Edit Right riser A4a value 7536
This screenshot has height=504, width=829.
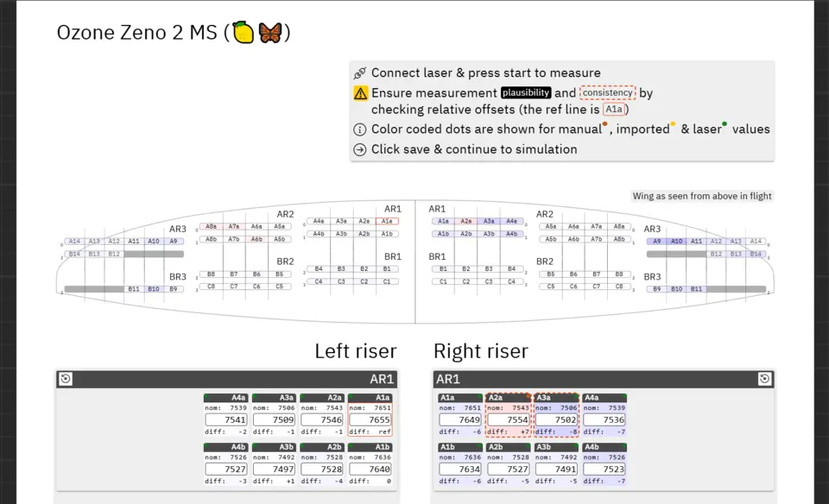click(604, 420)
